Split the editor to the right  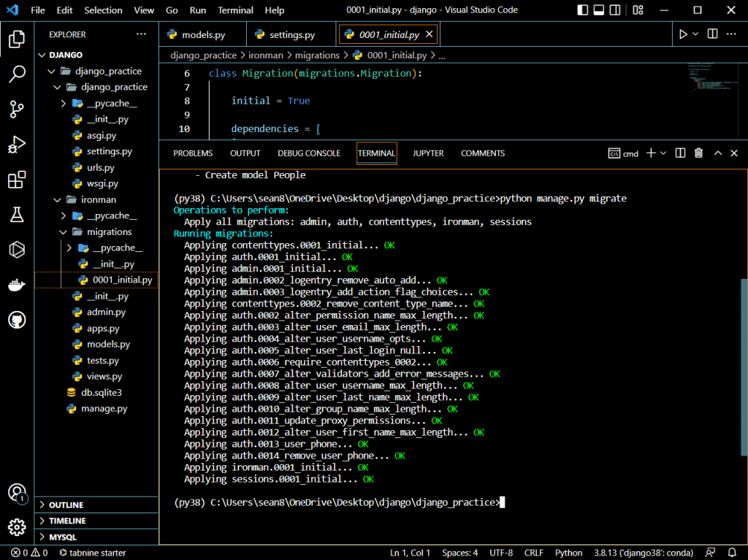coord(712,34)
